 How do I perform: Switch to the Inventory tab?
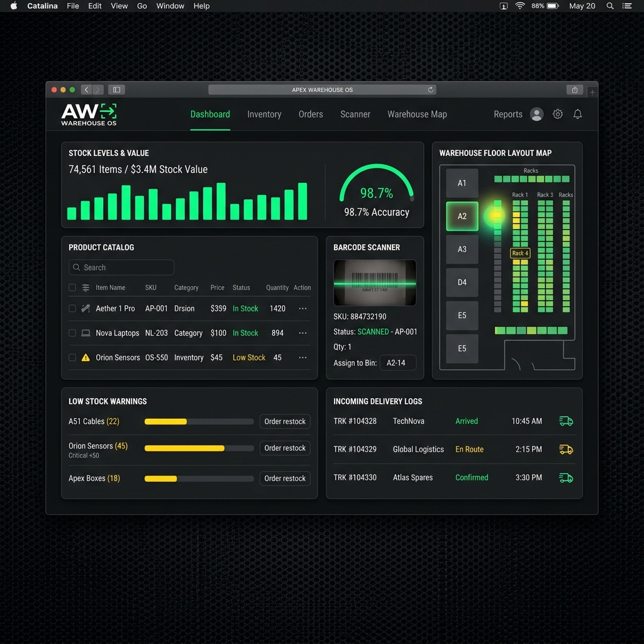[264, 114]
